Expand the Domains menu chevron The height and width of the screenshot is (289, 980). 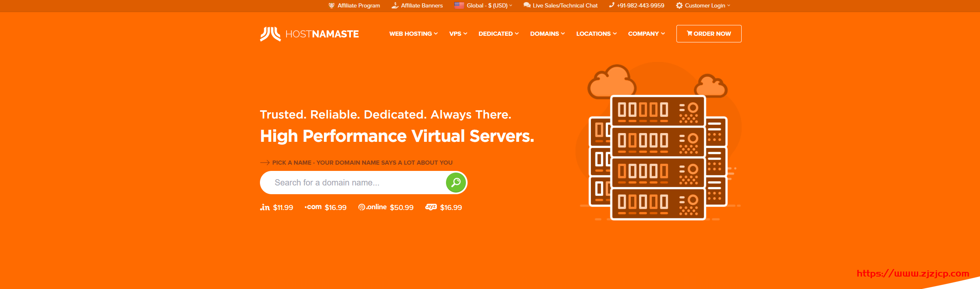563,34
